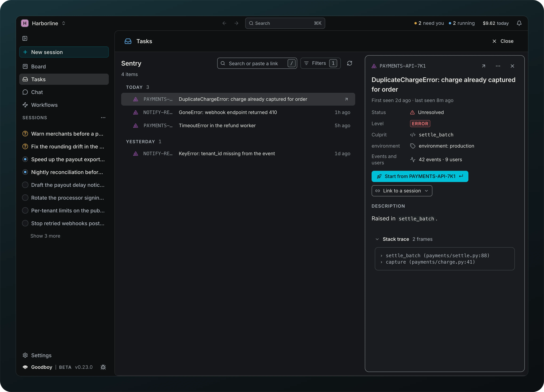The width and height of the screenshot is (544, 392).
Task: Open the DuplicateChargeError row external arrow
Action: click(346, 99)
